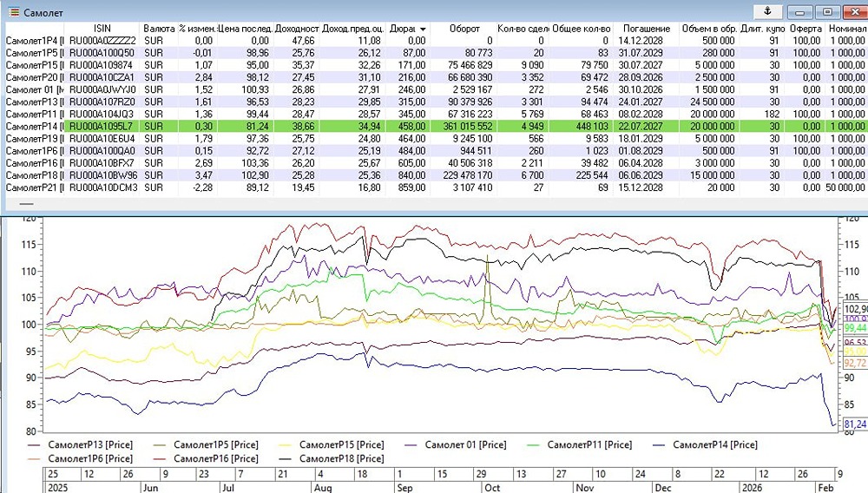Click the Feb month label on time axis
The height and width of the screenshot is (493, 868).
[825, 488]
